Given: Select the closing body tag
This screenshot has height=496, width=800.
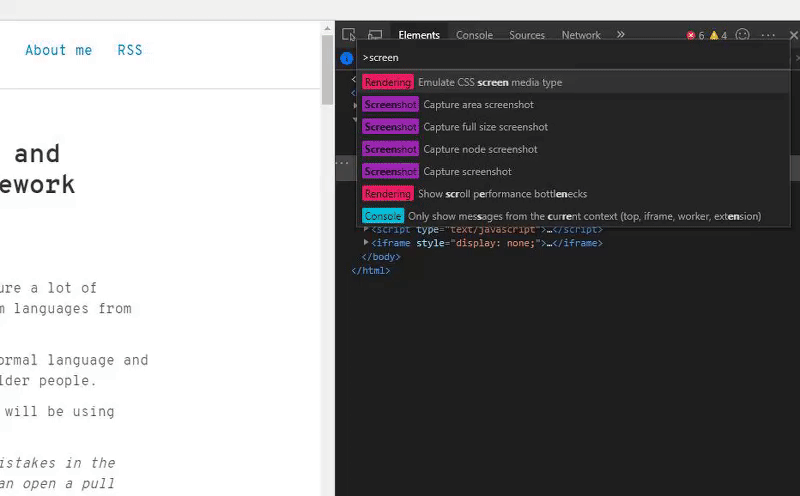Looking at the screenshot, I should pos(381,257).
